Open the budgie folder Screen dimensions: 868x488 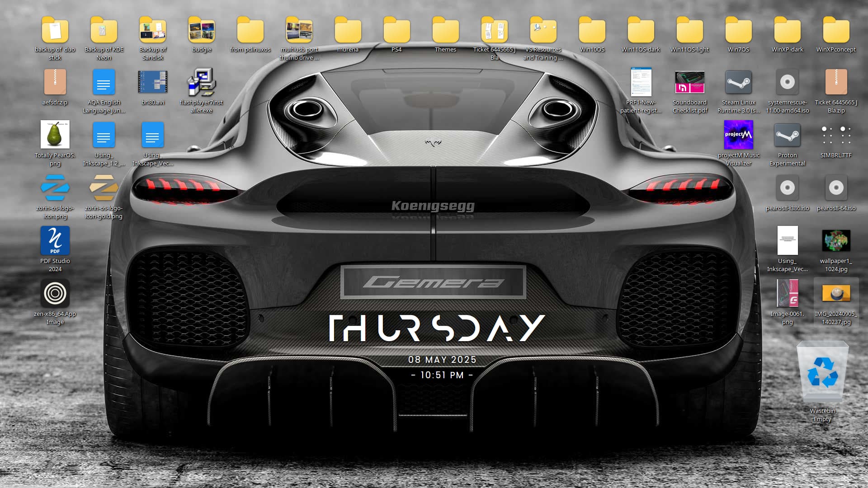coord(201,30)
